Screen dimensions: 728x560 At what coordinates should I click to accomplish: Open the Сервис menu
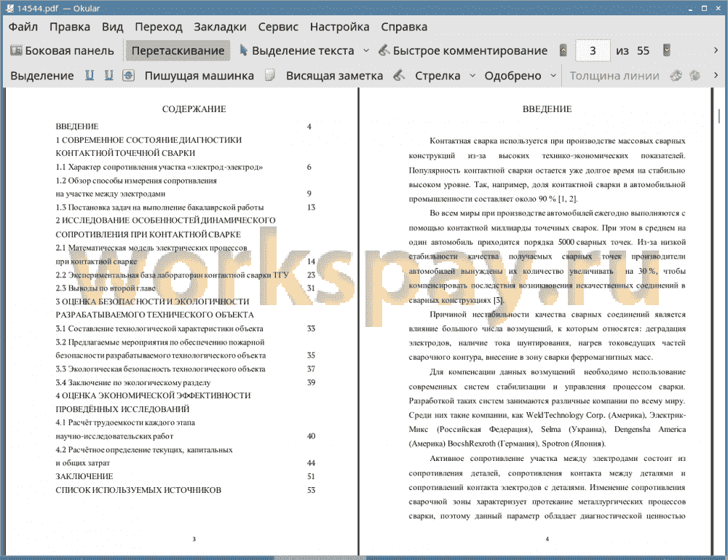point(278,27)
